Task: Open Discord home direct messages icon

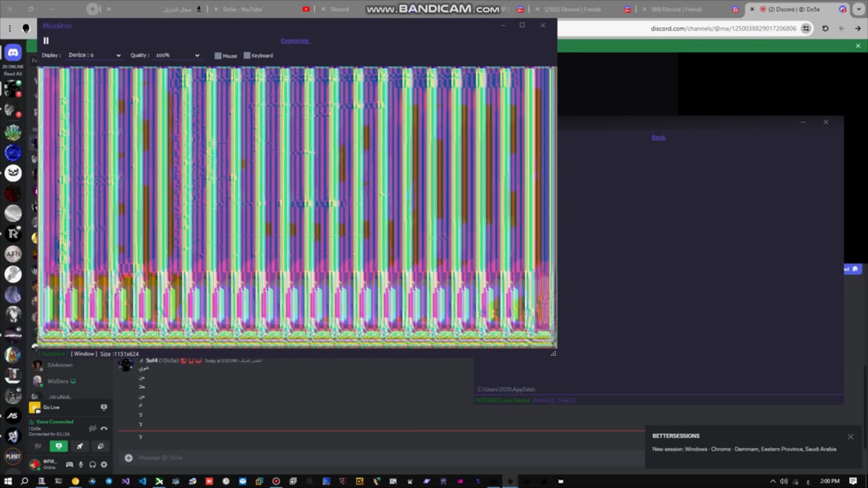Action: [13, 53]
